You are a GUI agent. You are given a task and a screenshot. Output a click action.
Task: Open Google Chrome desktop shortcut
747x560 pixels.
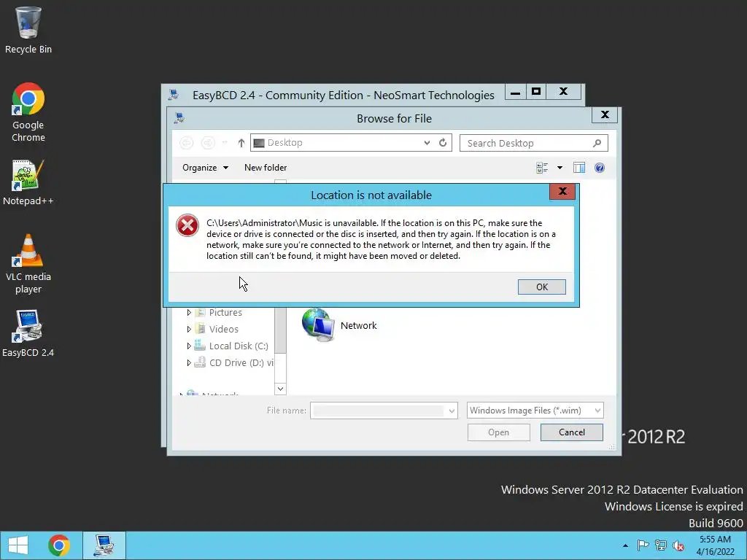click(x=28, y=112)
